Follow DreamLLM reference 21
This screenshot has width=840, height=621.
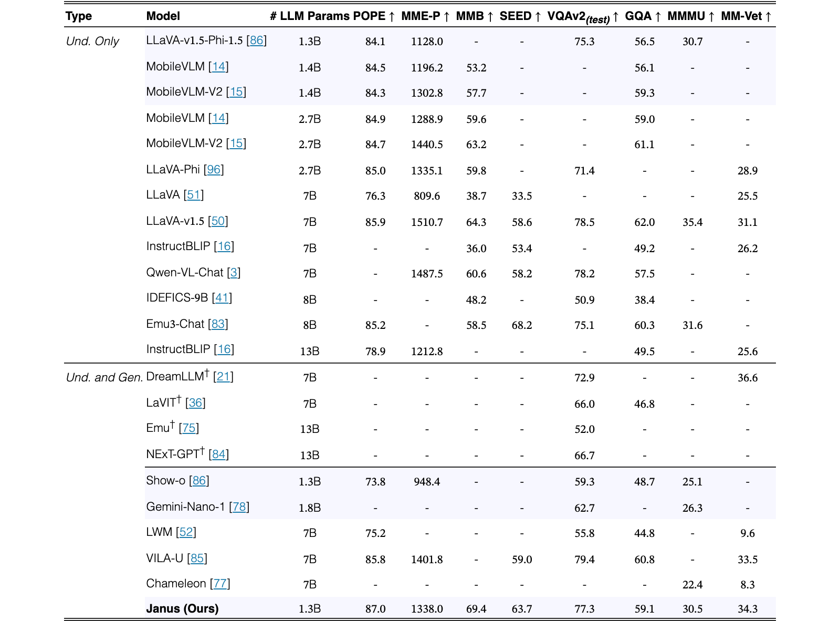click(x=223, y=376)
